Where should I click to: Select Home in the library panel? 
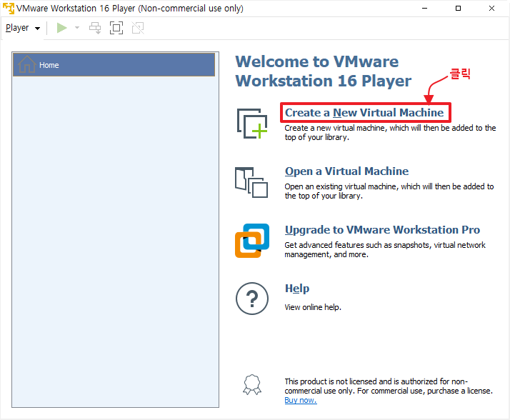tap(114, 65)
